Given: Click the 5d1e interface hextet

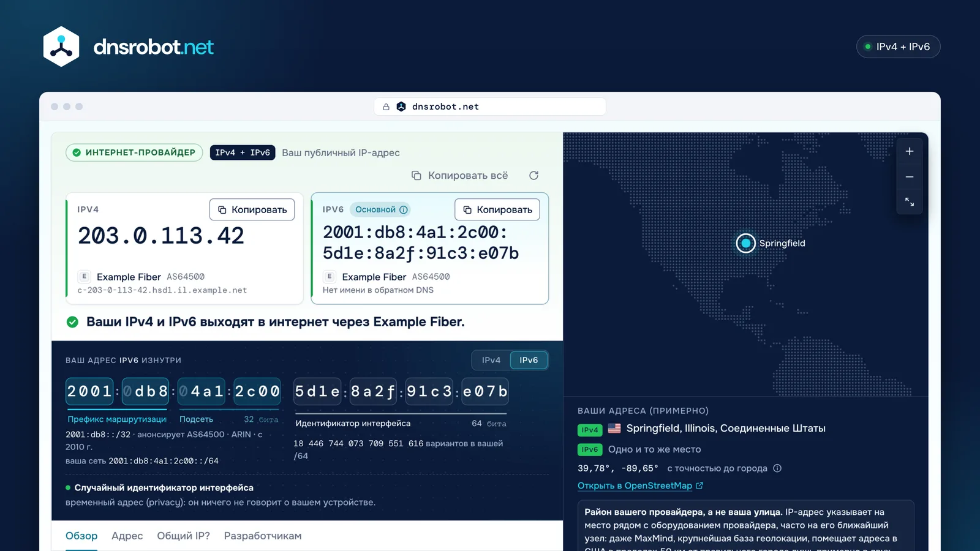Looking at the screenshot, I should (317, 391).
